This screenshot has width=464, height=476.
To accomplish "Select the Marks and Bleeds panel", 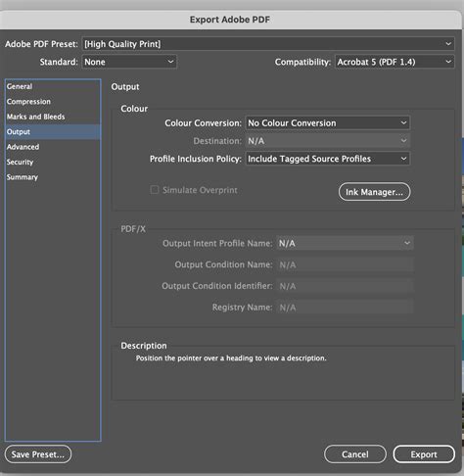I will click(53, 117).
